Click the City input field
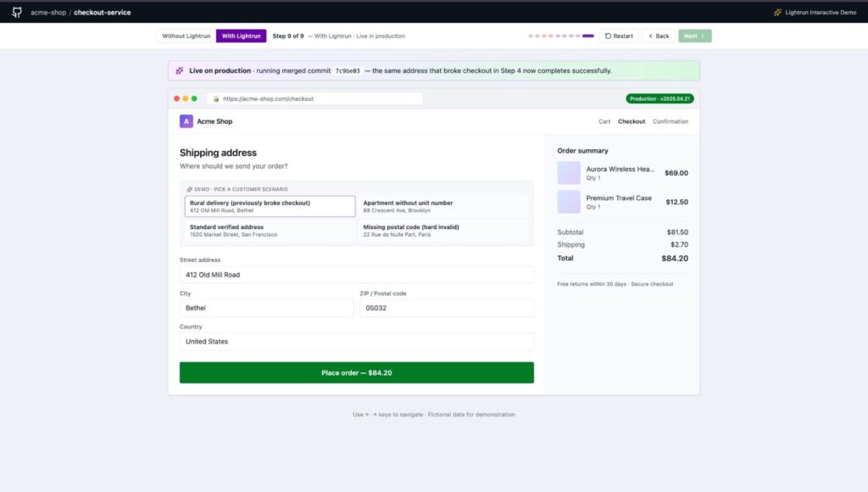 [x=266, y=308]
